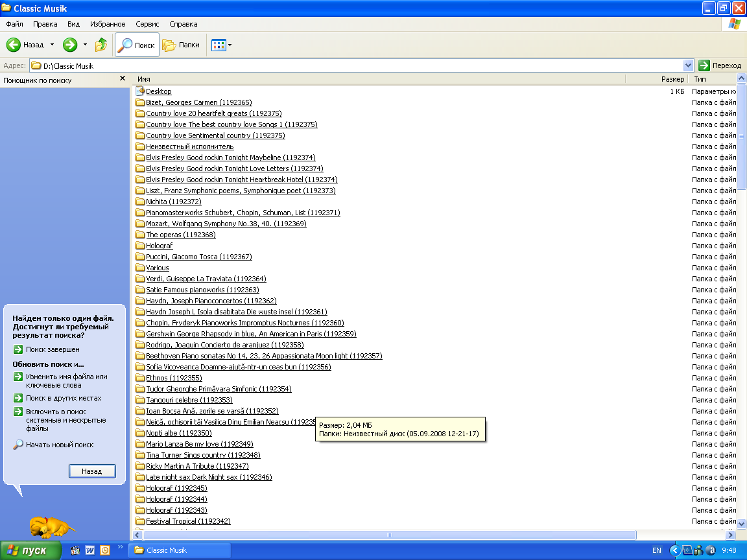Click the vertical scrollbar down arrow
The height and width of the screenshot is (560, 747).
tap(741, 524)
